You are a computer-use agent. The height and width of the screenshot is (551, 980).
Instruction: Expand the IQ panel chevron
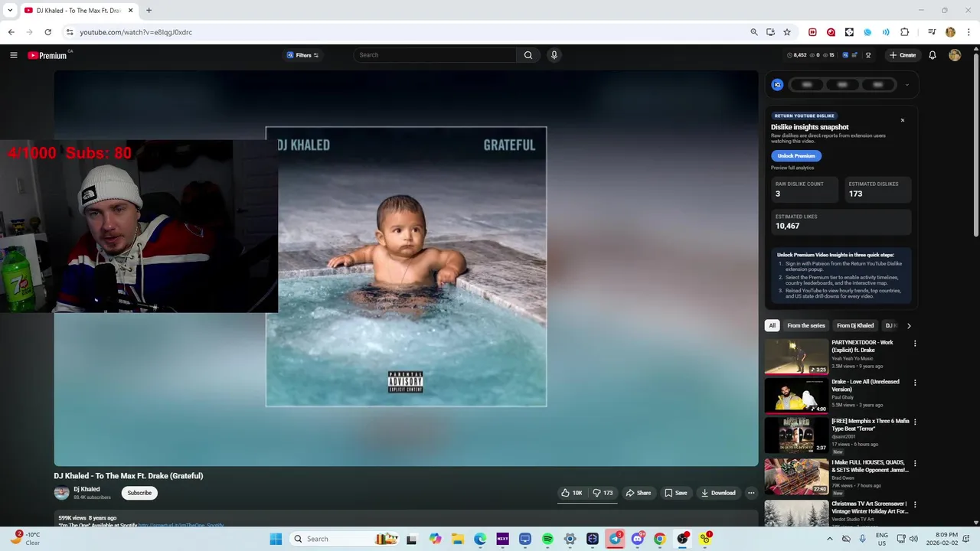906,85
